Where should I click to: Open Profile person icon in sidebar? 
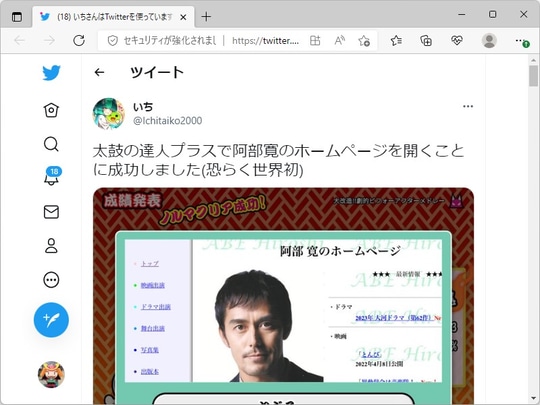[x=51, y=246]
